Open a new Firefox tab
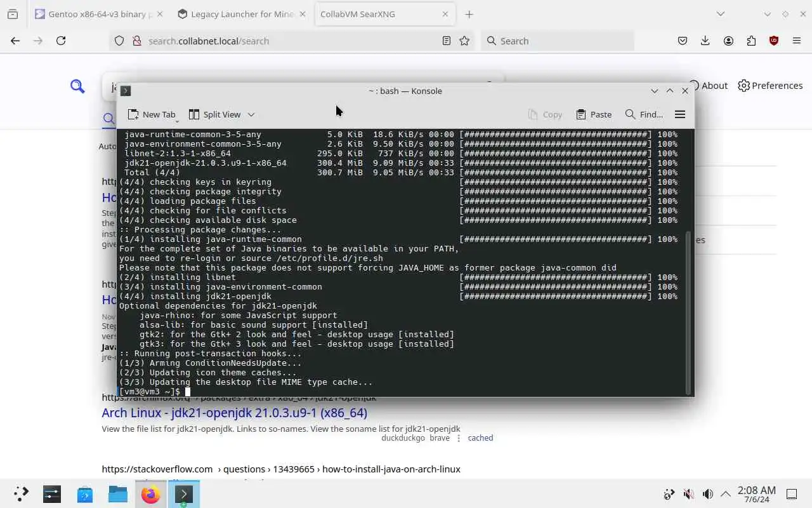Viewport: 812px width, 508px height. click(469, 14)
